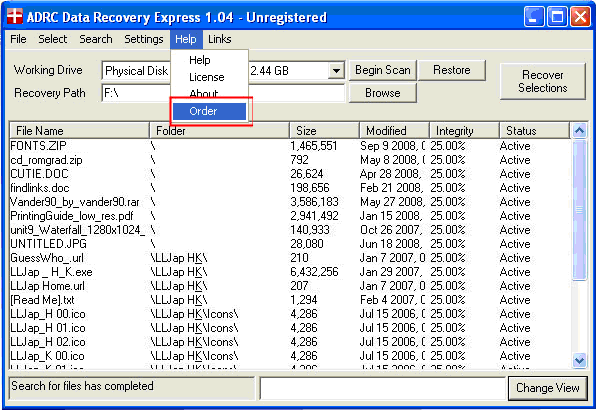The width and height of the screenshot is (596, 410).
Task: Click the Restore button
Action: (452, 70)
